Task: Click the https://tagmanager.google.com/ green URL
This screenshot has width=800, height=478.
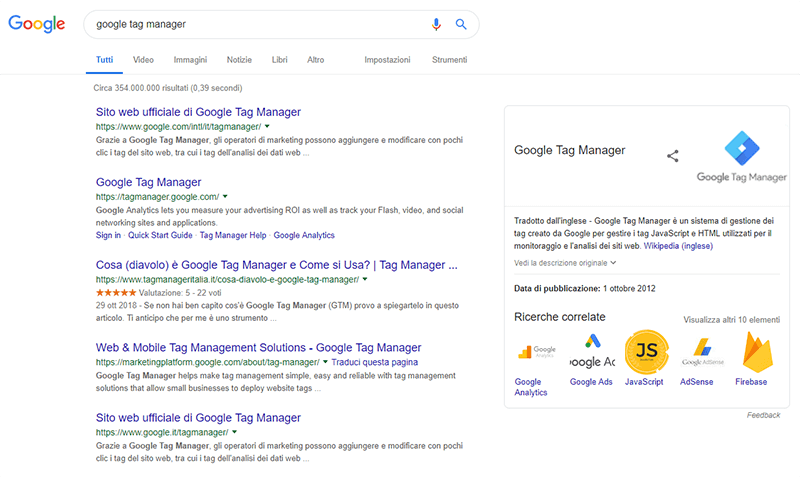Action: pos(158,196)
